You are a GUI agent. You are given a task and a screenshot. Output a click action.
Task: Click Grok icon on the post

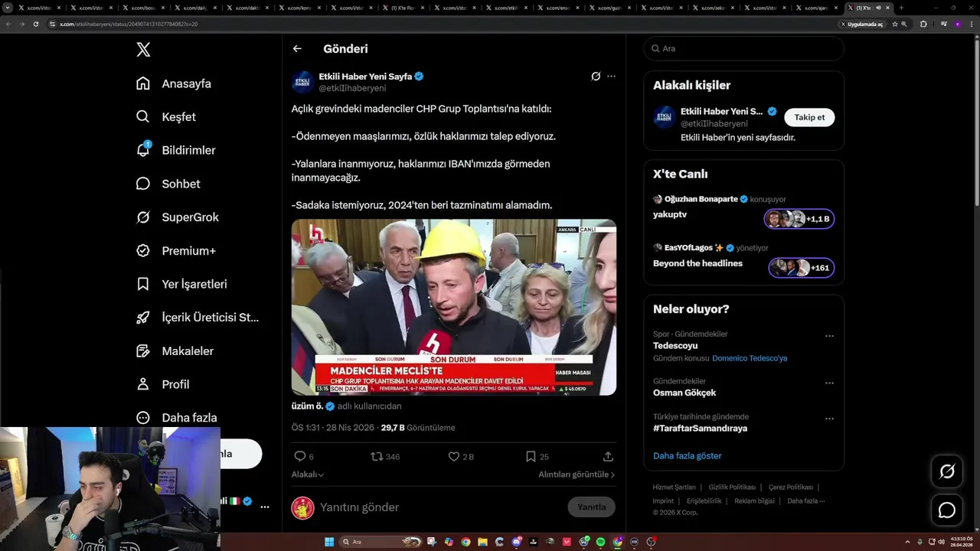[x=596, y=77]
